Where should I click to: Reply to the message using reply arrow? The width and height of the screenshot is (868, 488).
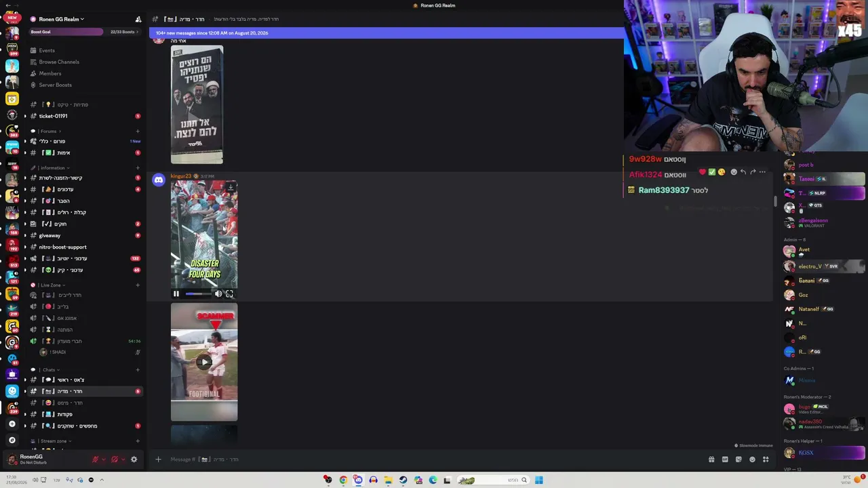pos(743,172)
